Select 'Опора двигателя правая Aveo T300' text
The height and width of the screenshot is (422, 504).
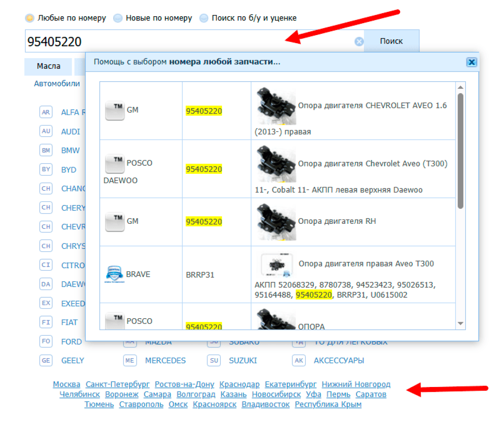(x=366, y=264)
